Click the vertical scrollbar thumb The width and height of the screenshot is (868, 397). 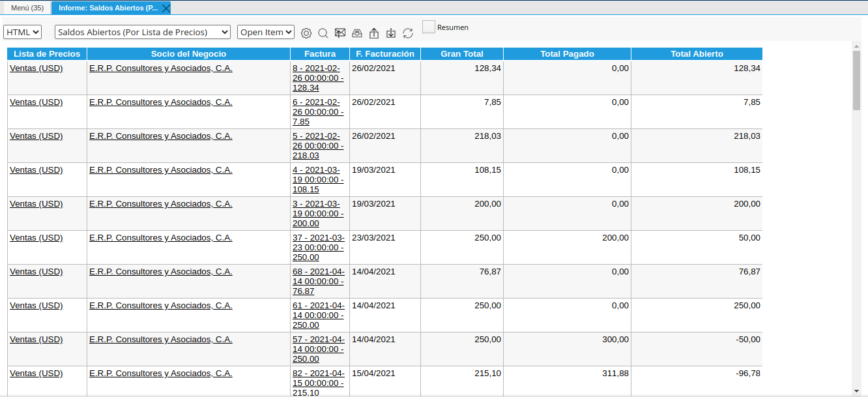(856, 80)
